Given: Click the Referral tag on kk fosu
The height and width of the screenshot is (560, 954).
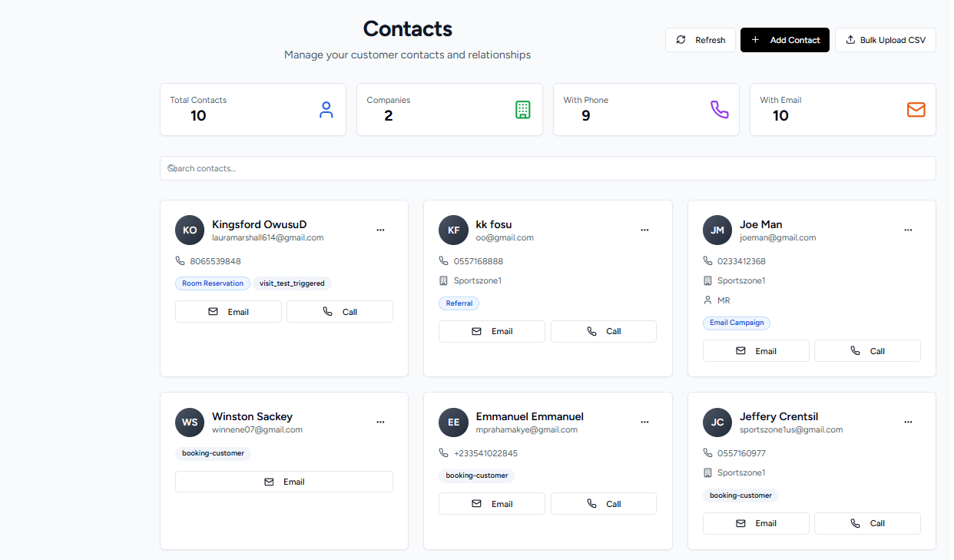Looking at the screenshot, I should tap(459, 303).
